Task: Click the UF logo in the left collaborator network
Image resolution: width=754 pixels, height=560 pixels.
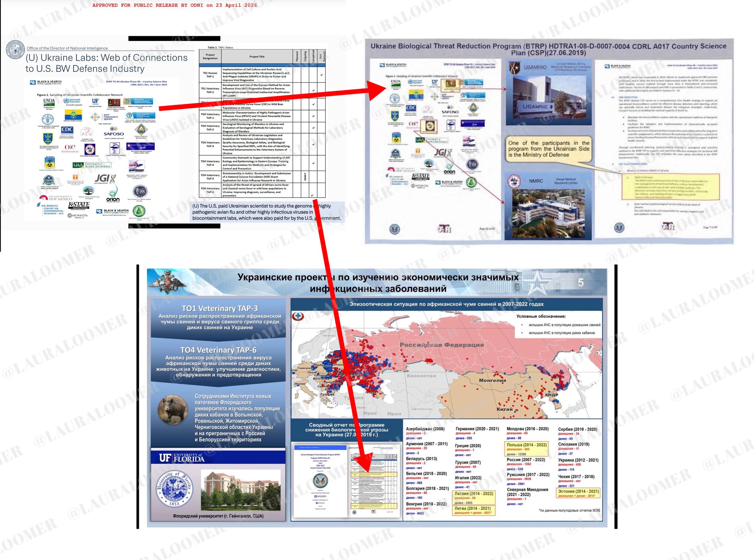Action: [x=95, y=102]
